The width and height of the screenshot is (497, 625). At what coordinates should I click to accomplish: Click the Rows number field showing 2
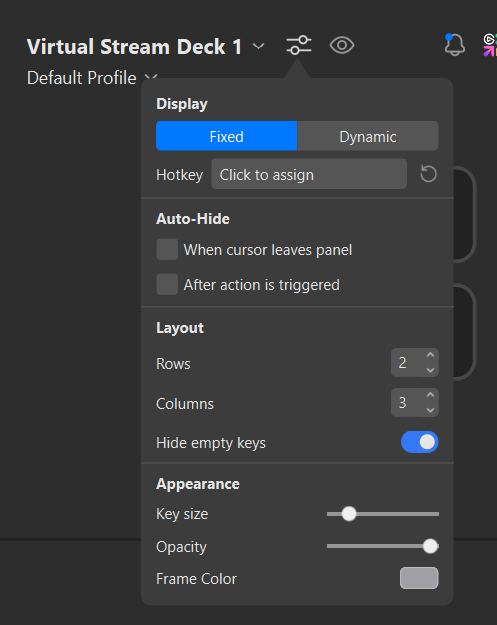(414, 363)
